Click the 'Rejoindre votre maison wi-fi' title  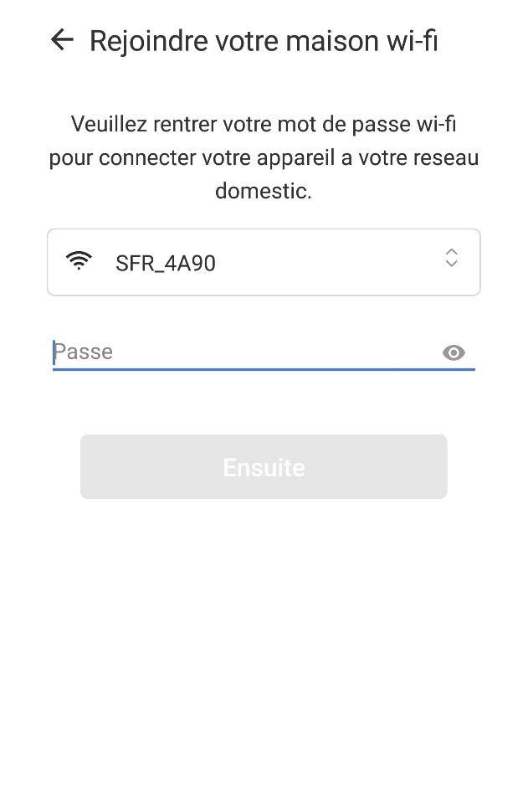click(x=264, y=41)
